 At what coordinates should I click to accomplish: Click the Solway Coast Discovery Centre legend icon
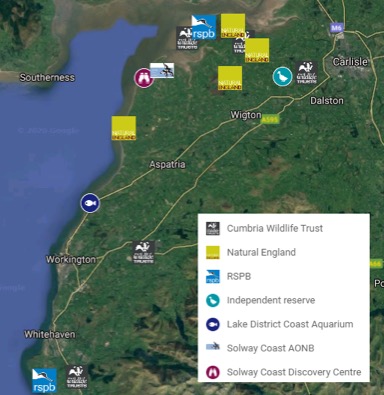213,372
